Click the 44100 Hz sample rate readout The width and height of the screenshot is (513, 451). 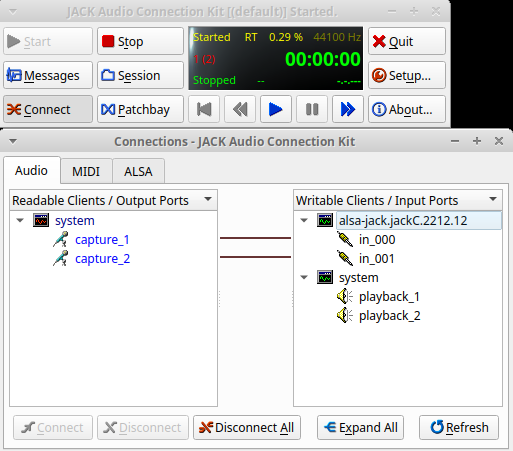click(x=337, y=37)
